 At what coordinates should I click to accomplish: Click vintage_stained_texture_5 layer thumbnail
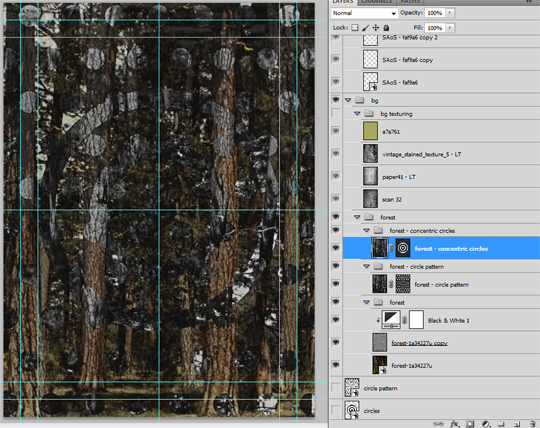(371, 154)
